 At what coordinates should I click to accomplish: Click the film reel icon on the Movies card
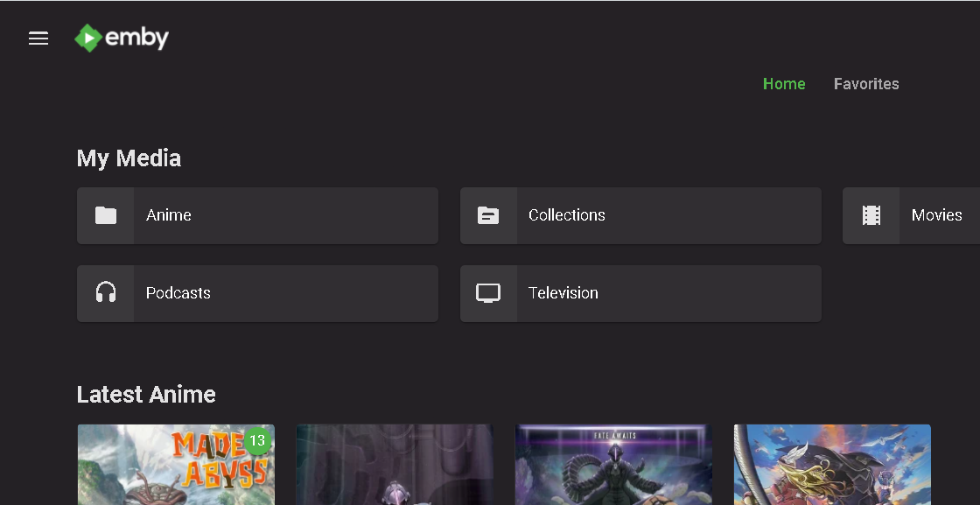click(x=871, y=214)
